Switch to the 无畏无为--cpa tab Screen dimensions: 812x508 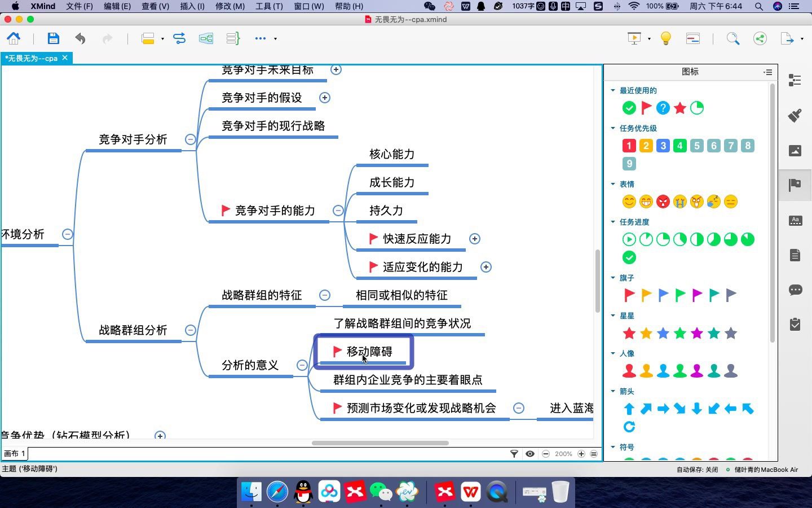[32, 58]
